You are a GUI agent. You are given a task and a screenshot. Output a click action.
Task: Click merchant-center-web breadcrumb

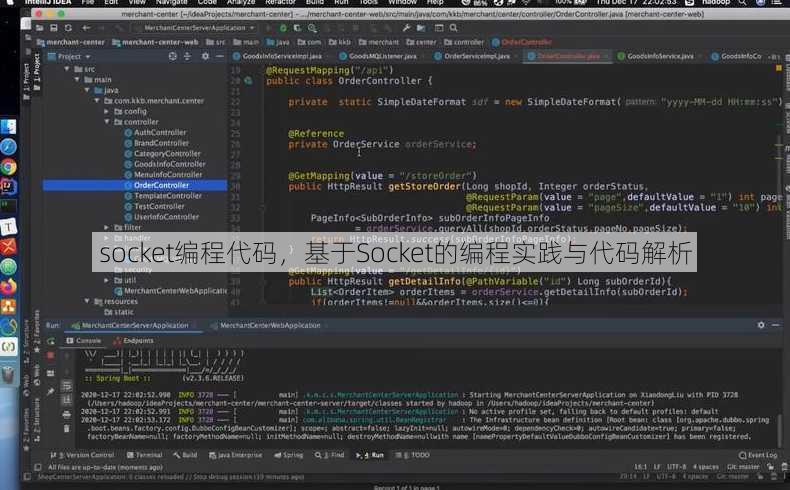pyautogui.click(x=155, y=42)
